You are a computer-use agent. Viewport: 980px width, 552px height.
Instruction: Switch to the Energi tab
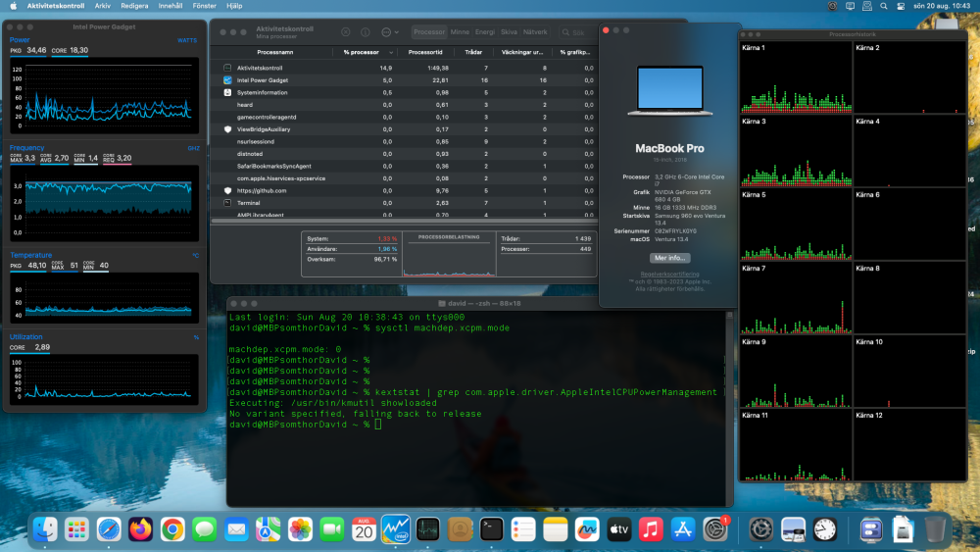pos(484,32)
